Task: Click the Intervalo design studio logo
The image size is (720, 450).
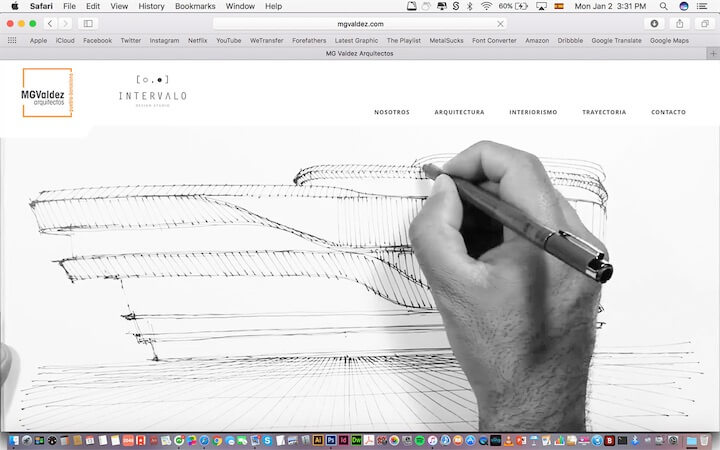Action: point(152,91)
